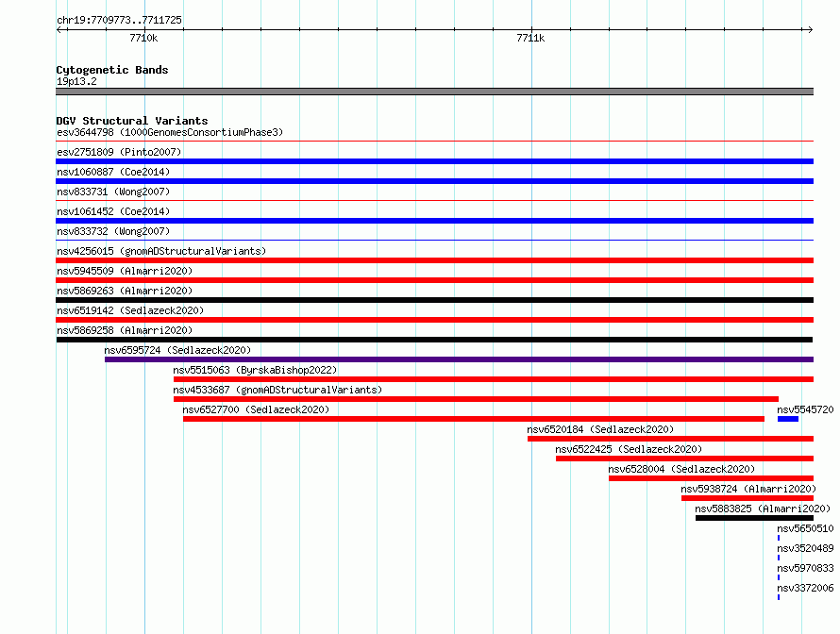Click the red bar of nsv6520184
Viewport: 840px width, 634px height.
(x=670, y=439)
